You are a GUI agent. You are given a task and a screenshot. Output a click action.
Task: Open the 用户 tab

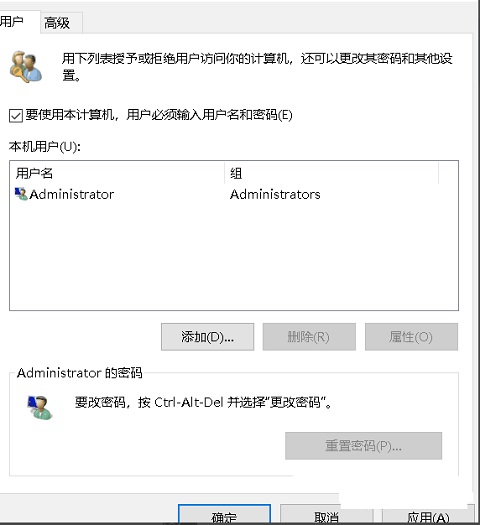click(x=15, y=21)
